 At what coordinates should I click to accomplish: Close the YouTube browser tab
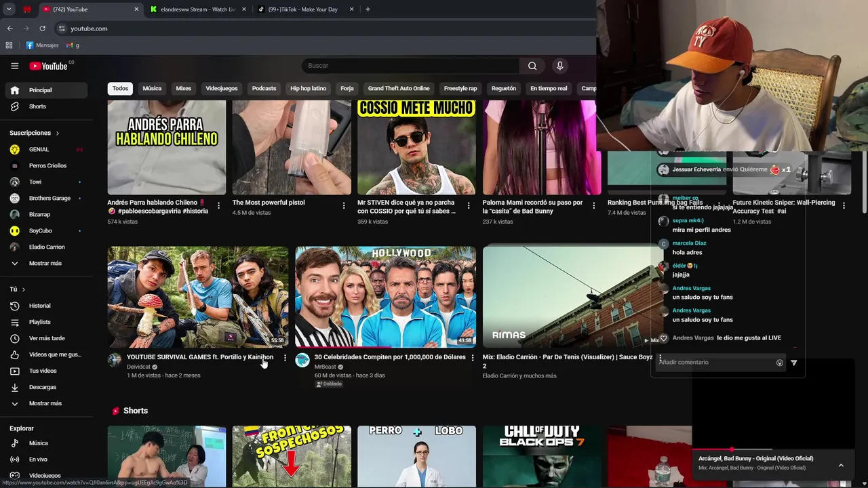[136, 9]
